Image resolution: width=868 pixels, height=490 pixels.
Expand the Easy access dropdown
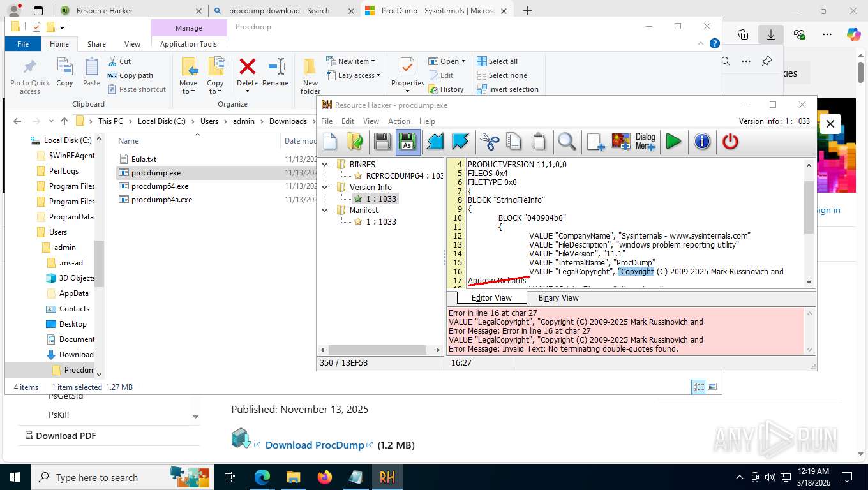pyautogui.click(x=353, y=75)
